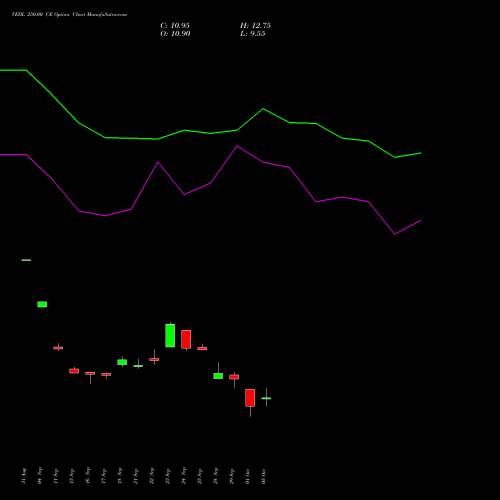Click the '11 Sep' date axis label
The image size is (500, 500).
[x=56, y=476]
